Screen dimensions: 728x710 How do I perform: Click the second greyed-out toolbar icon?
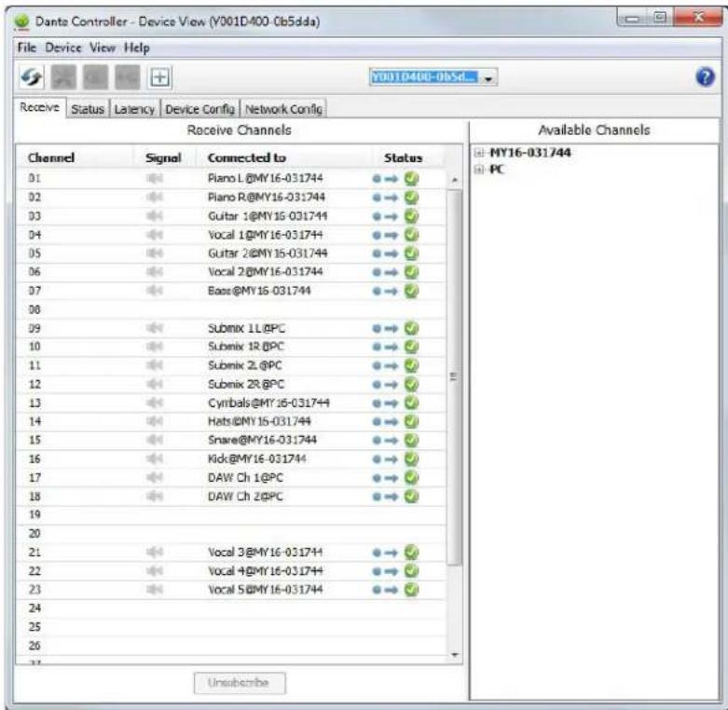pos(95,77)
